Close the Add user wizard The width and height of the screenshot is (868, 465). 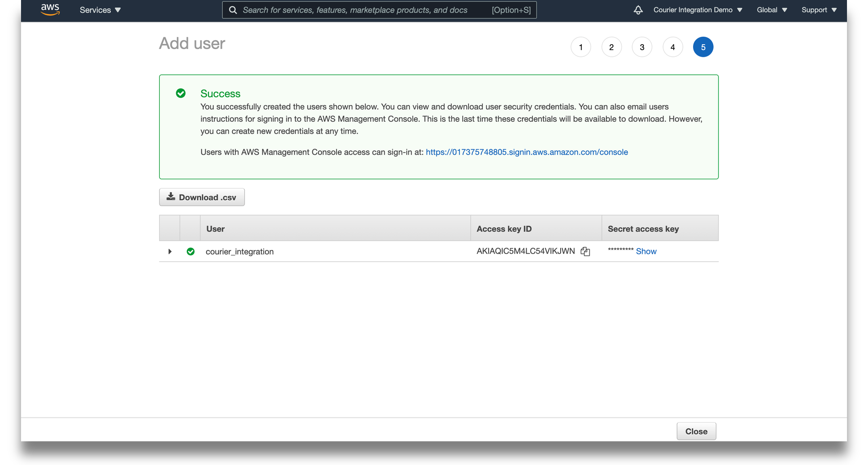696,431
